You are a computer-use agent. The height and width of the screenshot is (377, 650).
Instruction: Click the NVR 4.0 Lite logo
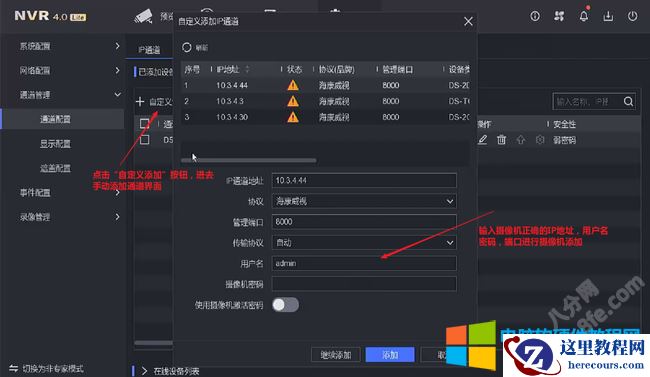[x=50, y=16]
